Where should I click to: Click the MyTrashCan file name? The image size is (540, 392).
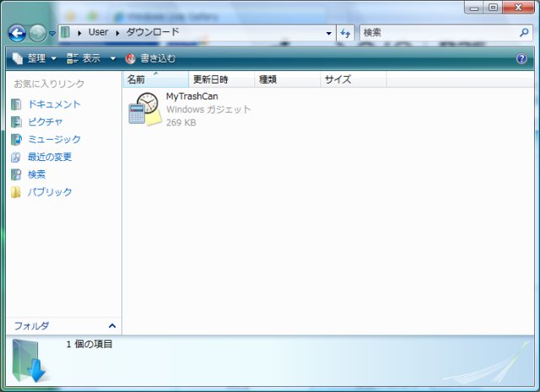(x=192, y=96)
